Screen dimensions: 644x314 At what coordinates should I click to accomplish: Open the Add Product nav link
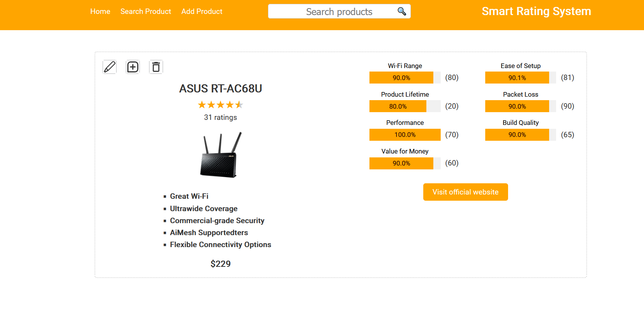coord(202,12)
